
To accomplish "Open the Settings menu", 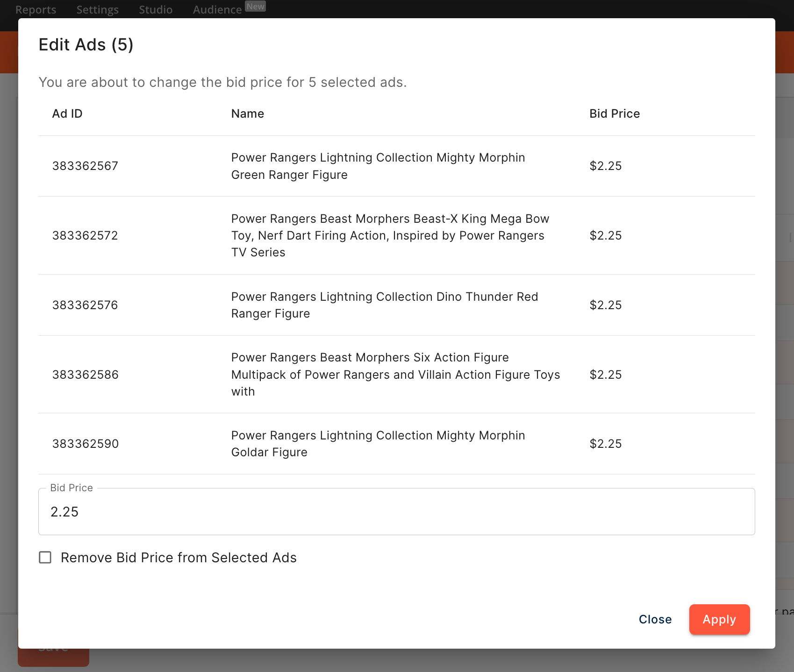I will 97,9.
